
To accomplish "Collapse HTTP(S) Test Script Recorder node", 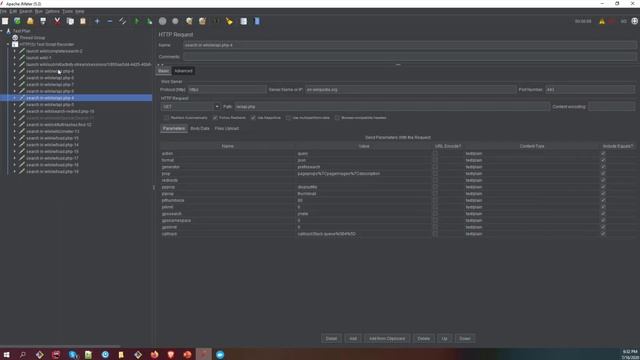I will tap(8, 44).
